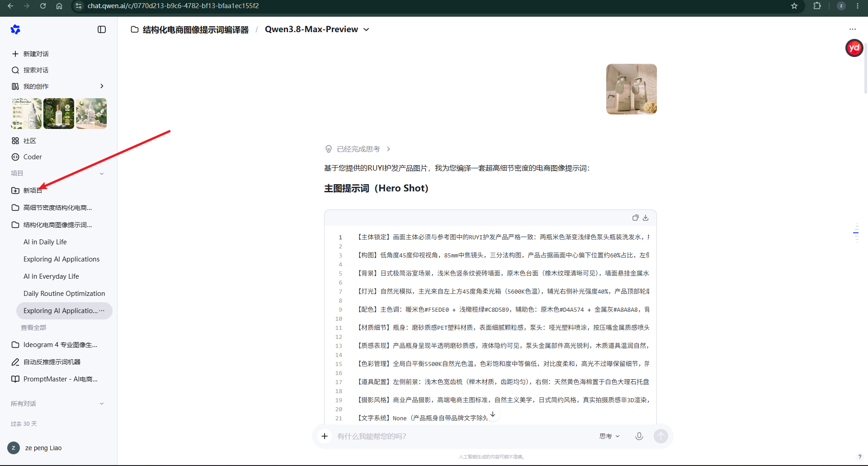Click the microphone voice input icon

(639, 436)
